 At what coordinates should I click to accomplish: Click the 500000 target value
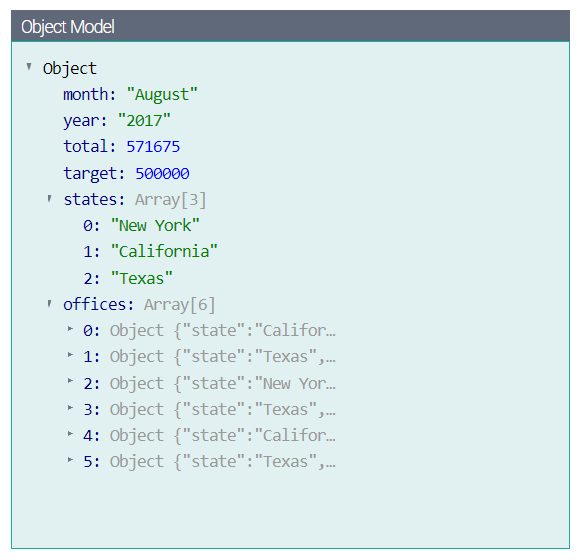[x=162, y=173]
